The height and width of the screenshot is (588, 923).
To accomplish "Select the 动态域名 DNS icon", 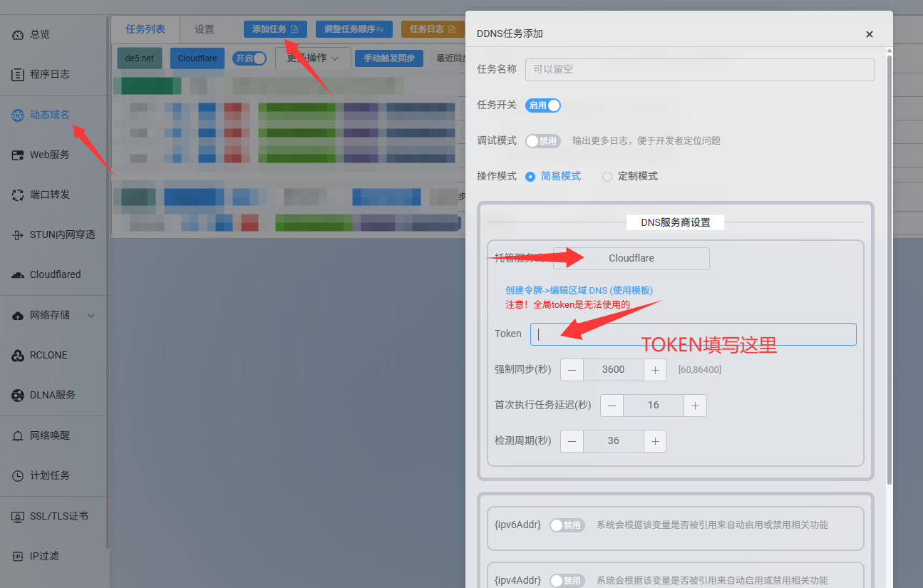I will point(18,115).
